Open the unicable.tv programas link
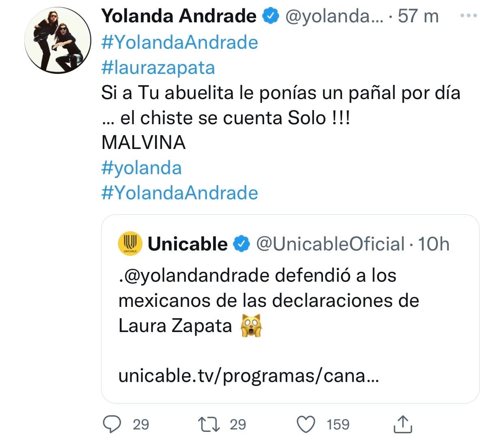Viewport: 504px width, 440px height. pos(248,377)
